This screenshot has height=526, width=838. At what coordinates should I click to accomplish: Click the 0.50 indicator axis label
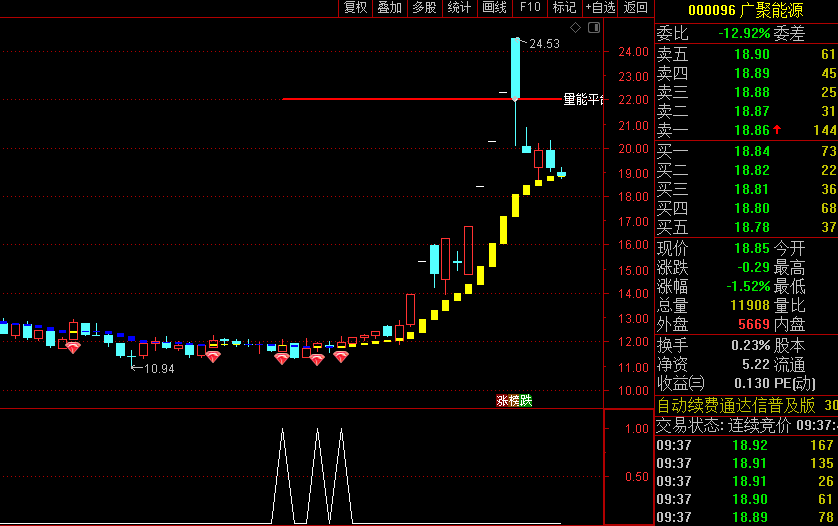pos(637,476)
